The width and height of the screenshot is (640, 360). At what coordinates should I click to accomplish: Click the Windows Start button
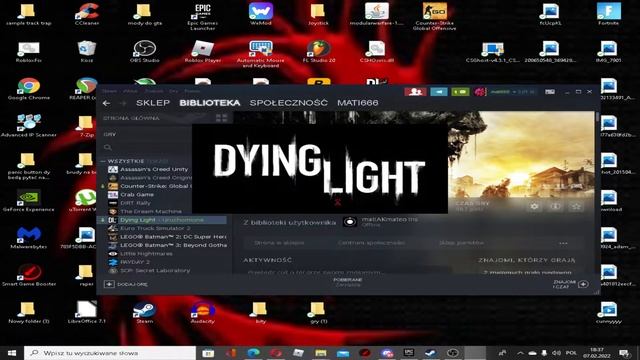(12, 353)
